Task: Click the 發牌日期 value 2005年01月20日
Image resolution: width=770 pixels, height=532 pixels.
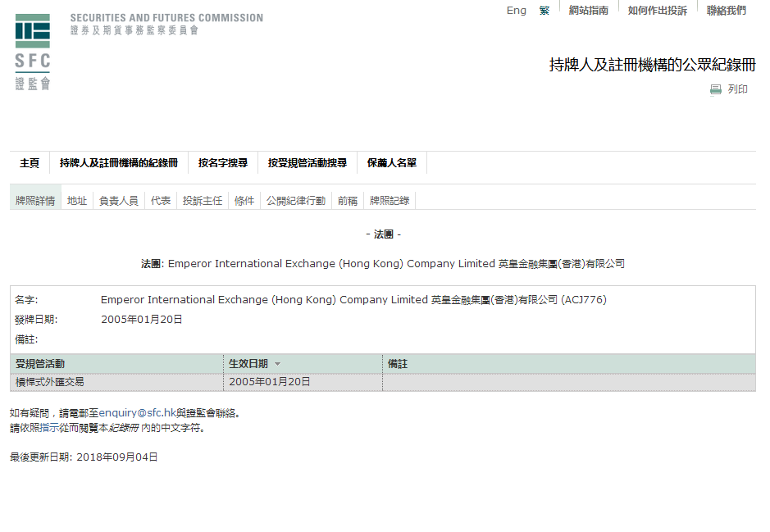Action: pos(141,320)
